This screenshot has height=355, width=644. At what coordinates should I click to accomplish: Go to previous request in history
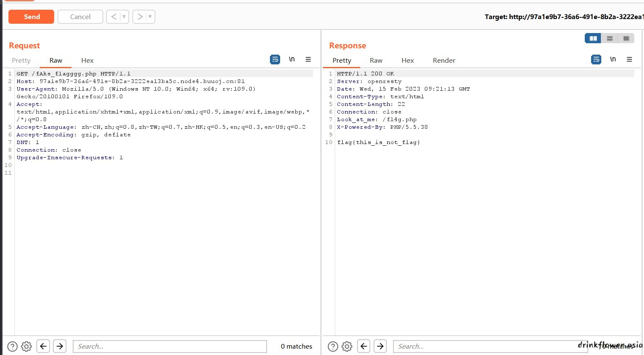coord(113,17)
